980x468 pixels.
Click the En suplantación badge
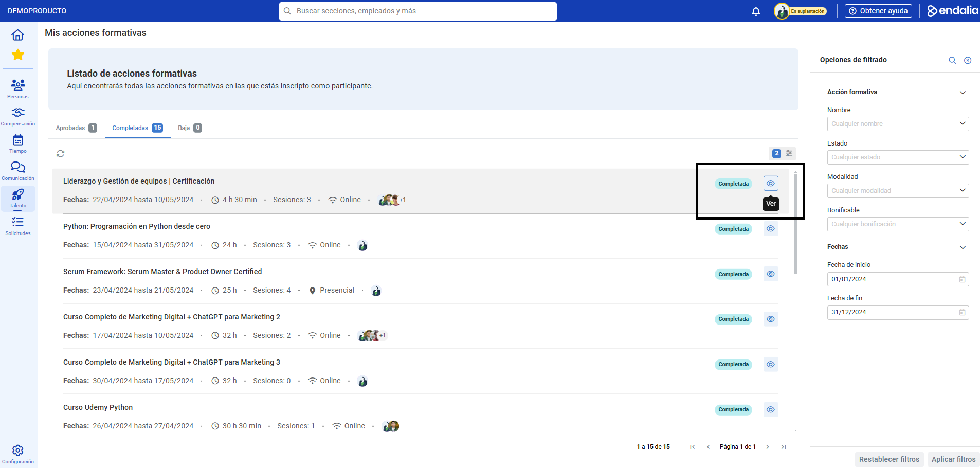(x=808, y=11)
